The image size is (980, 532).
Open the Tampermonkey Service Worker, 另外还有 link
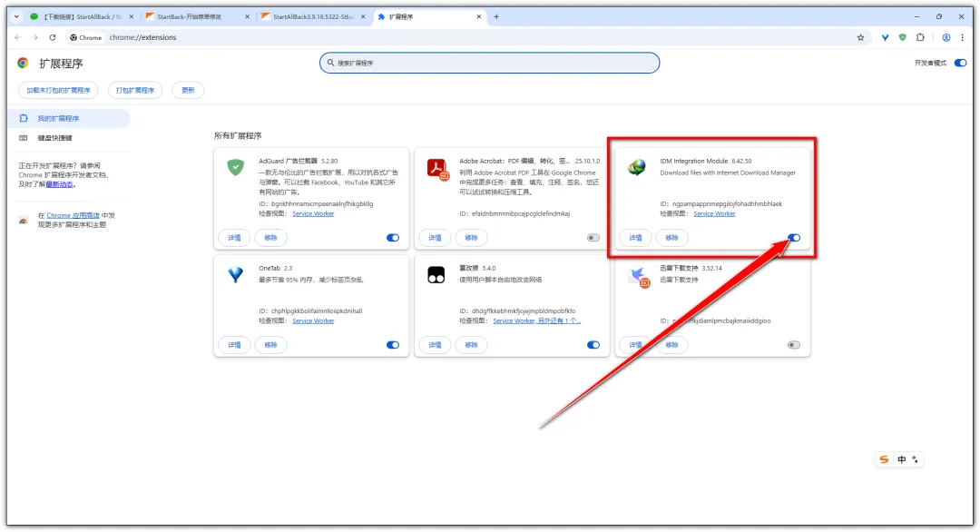pos(537,320)
